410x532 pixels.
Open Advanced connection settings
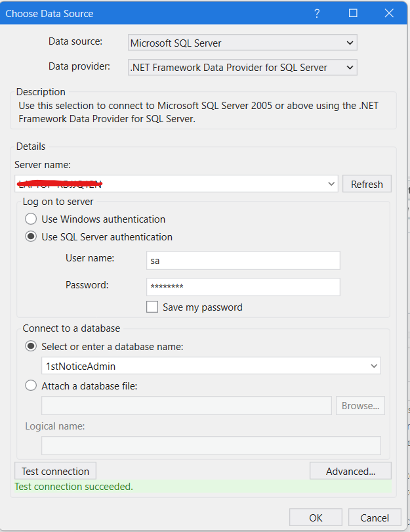350,471
